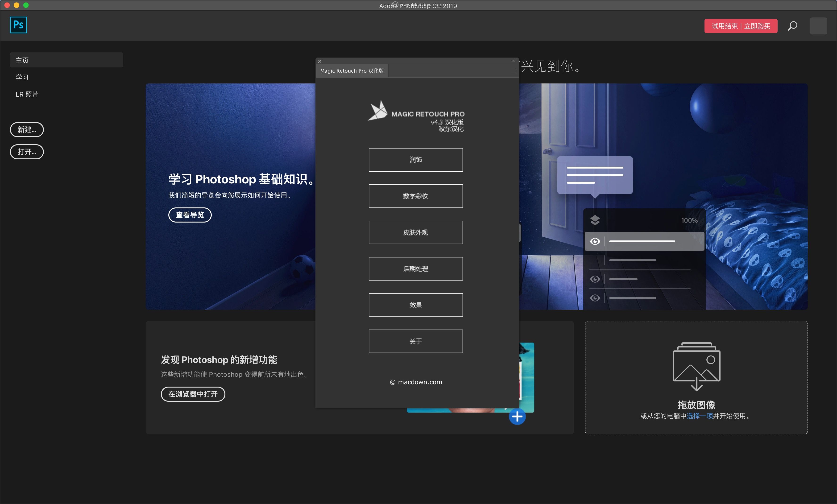Click the Magic Retouch Pro bird logo
This screenshot has height=504, width=837.
pyautogui.click(x=378, y=110)
